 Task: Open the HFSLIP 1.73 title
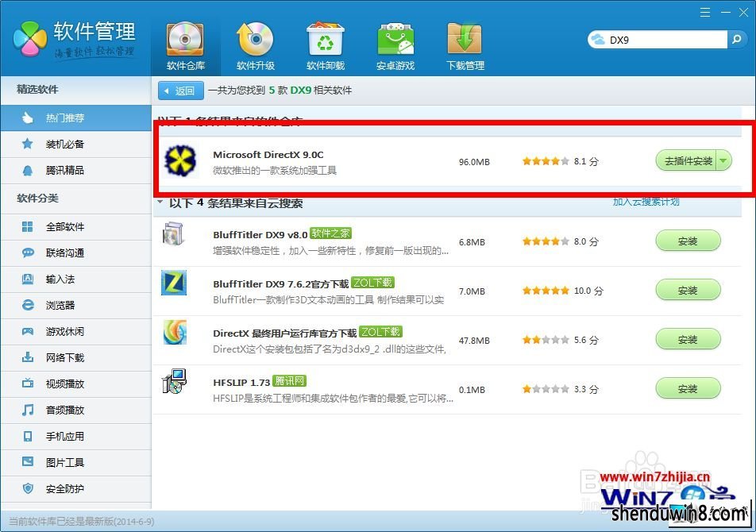tap(241, 382)
